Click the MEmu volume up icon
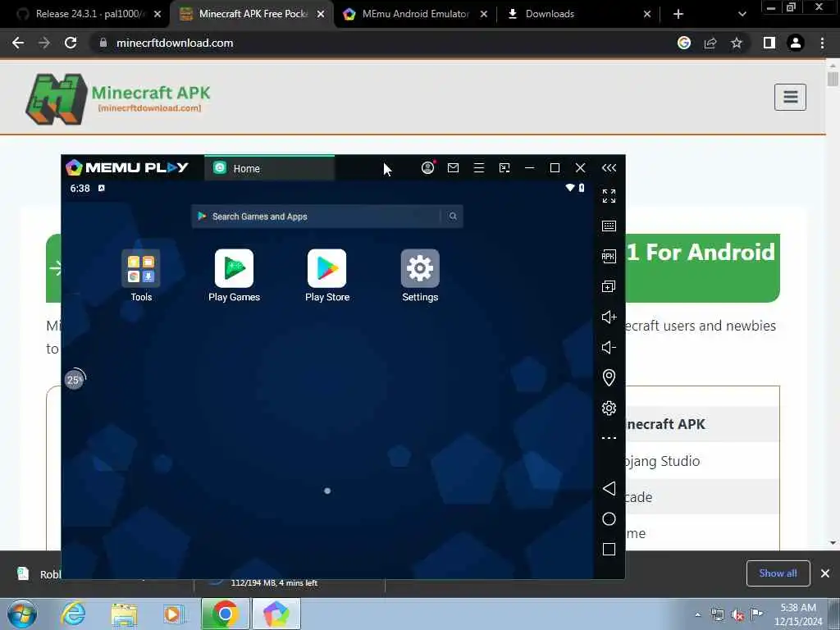Viewport: 840px width, 630px height. tap(609, 317)
